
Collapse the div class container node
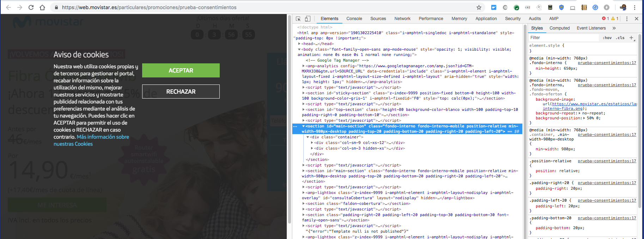[308, 137]
